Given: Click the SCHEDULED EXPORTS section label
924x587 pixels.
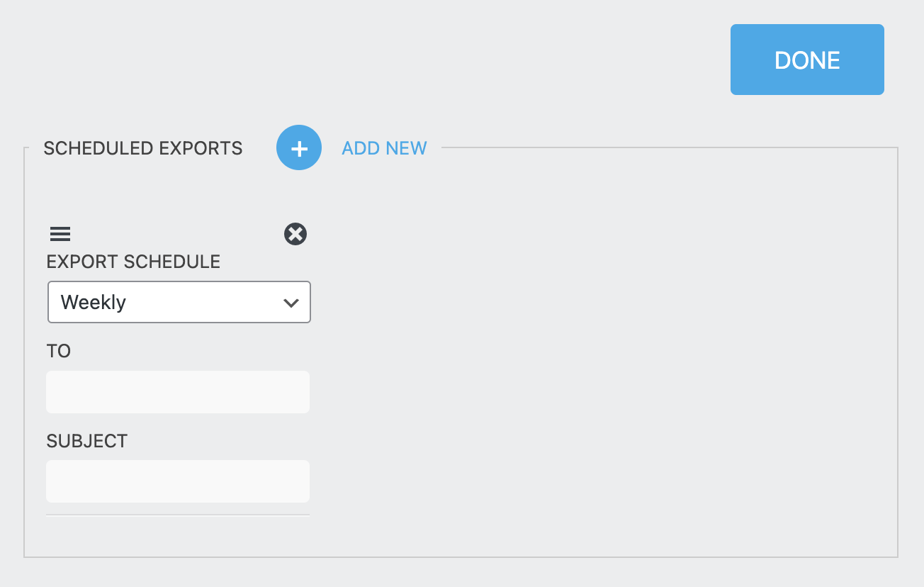Looking at the screenshot, I should tap(143, 148).
